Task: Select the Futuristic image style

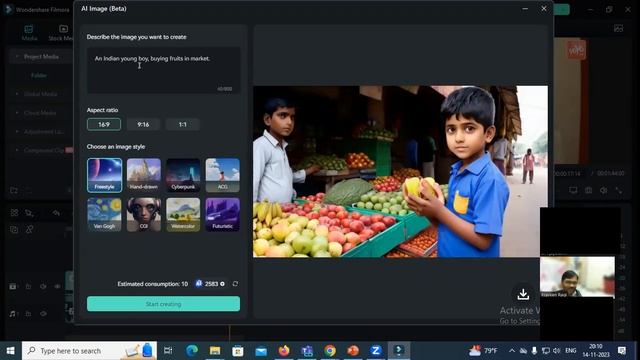Action: 222,215
